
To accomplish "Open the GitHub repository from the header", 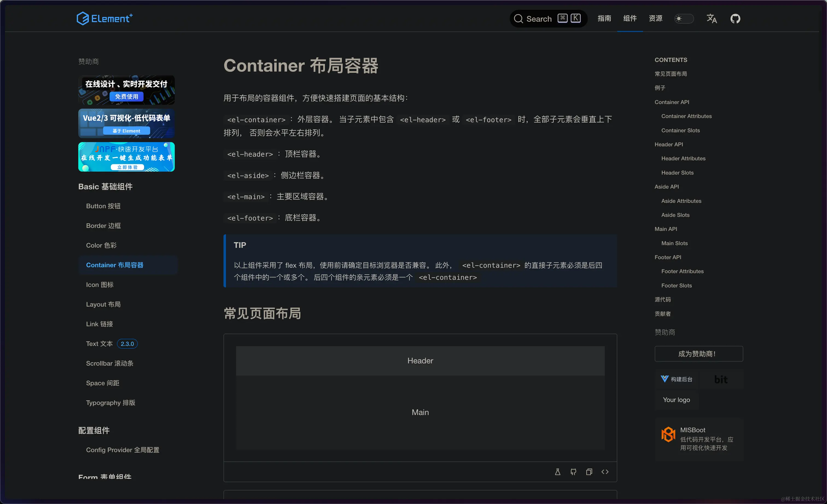I will pos(735,19).
